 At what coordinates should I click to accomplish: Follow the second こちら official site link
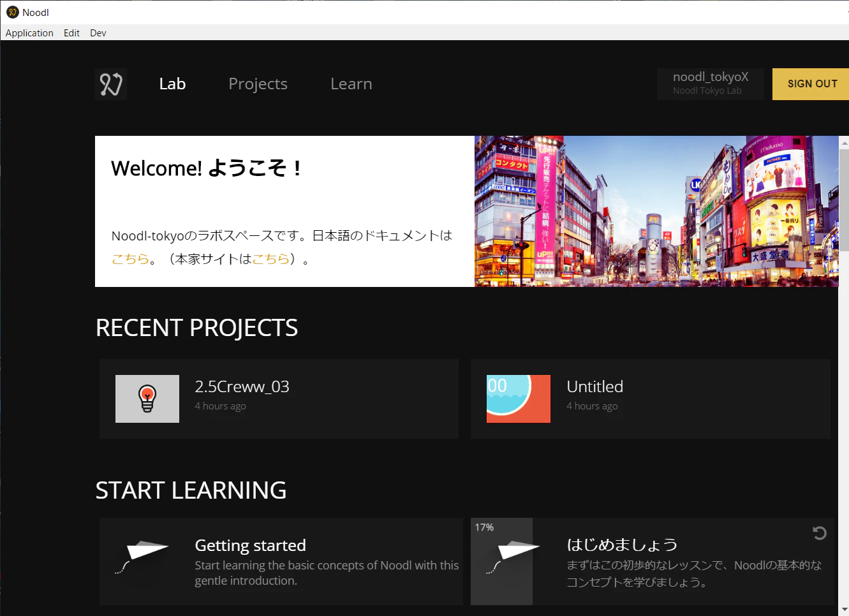pyautogui.click(x=271, y=259)
